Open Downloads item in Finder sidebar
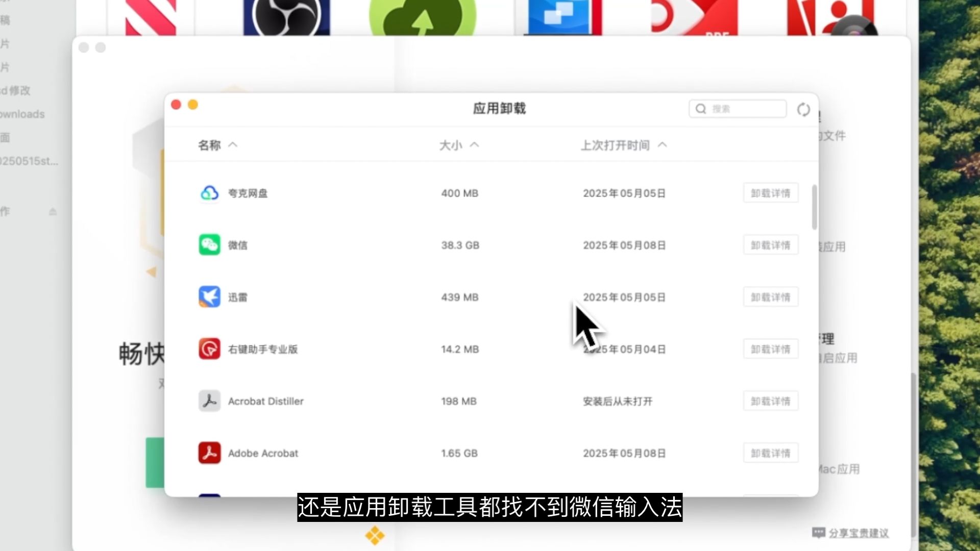The image size is (980, 551). point(22,114)
